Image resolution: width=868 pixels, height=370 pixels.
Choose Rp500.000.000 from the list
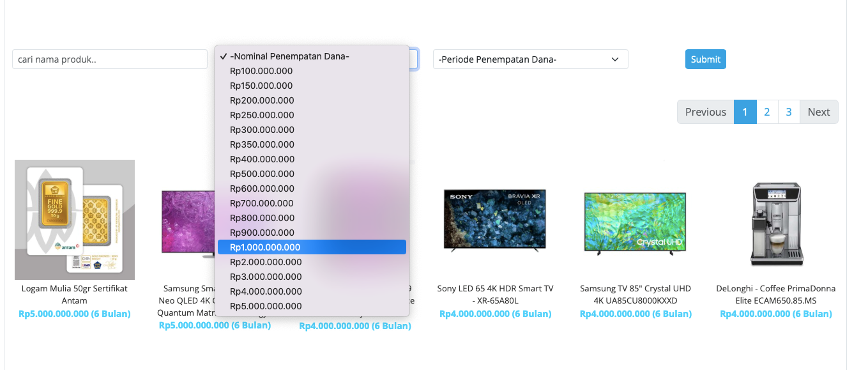click(312, 174)
